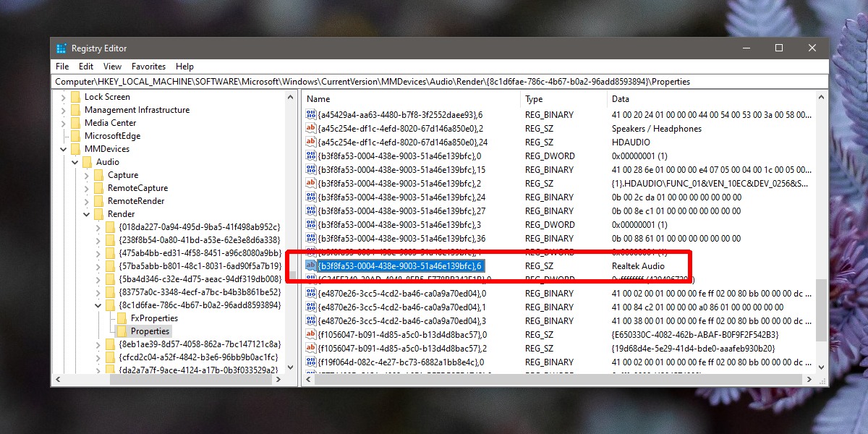Viewport: 868px width, 434px height.
Task: Click the Properties folder icon
Action: click(x=123, y=331)
